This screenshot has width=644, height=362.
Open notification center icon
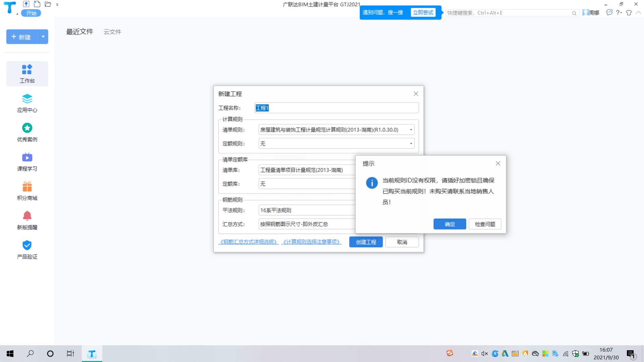pos(631,354)
